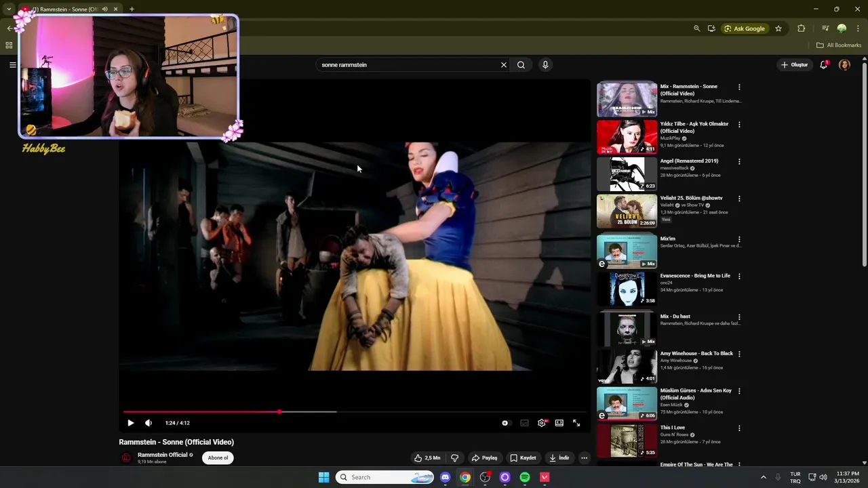Click the Ask Google lens button
The width and height of the screenshot is (868, 488).
tap(745, 28)
